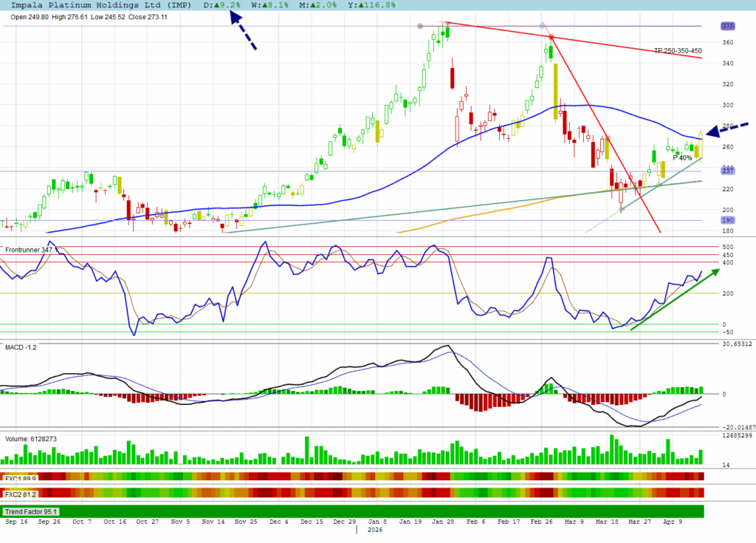Select the 375 price level tag

click(x=728, y=26)
